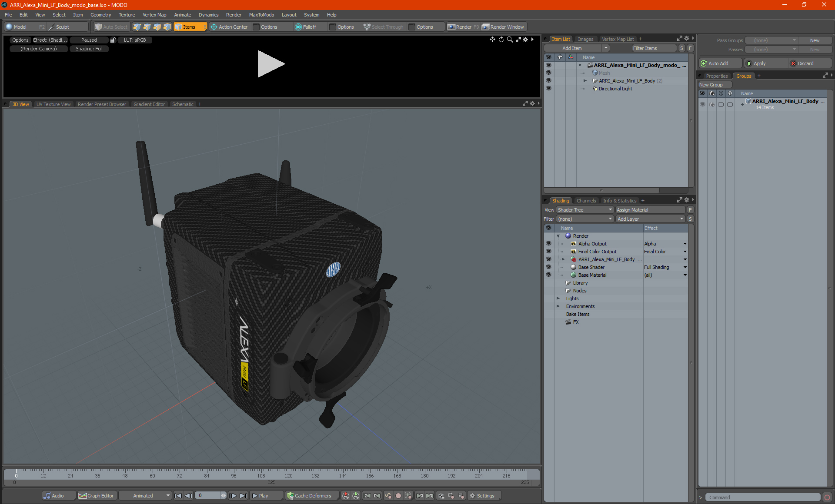The height and width of the screenshot is (504, 835).
Task: Activate the Items selection mode
Action: pos(190,27)
